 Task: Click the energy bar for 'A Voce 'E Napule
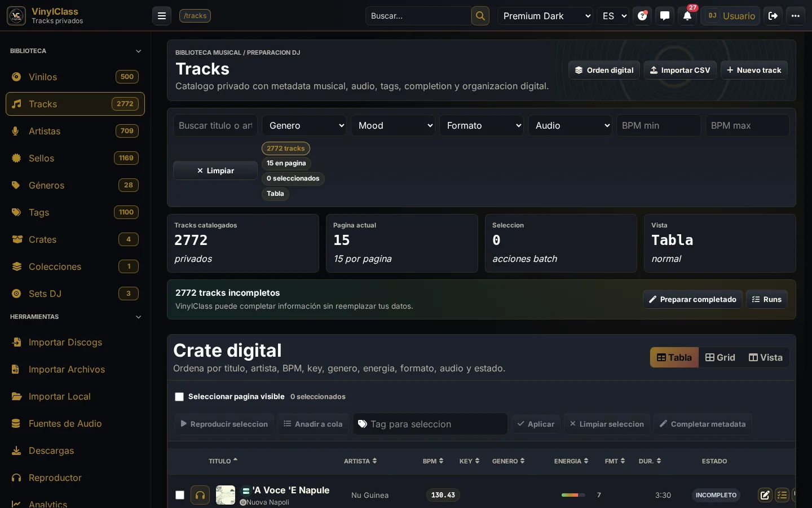coord(573,495)
